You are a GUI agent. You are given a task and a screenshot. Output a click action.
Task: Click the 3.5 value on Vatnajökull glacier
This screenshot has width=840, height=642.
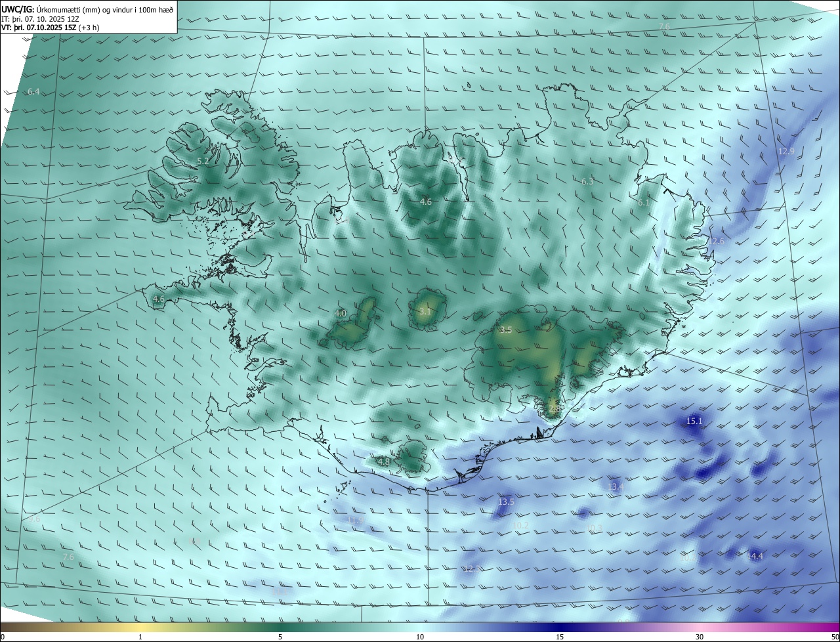click(x=505, y=330)
